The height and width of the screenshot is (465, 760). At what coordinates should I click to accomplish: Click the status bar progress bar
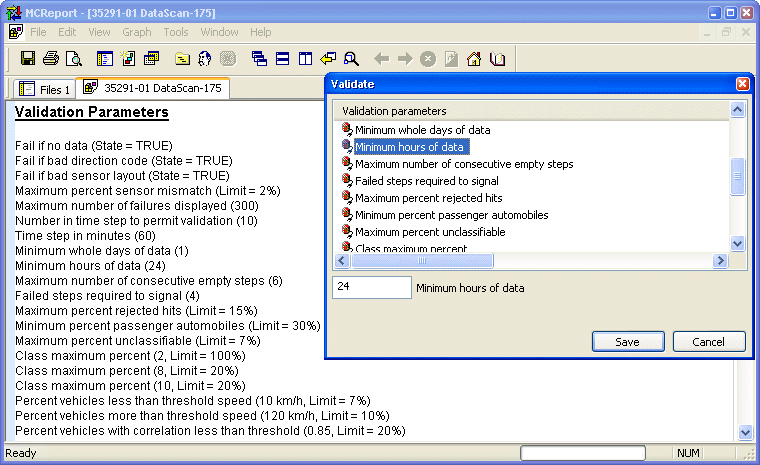(x=583, y=453)
